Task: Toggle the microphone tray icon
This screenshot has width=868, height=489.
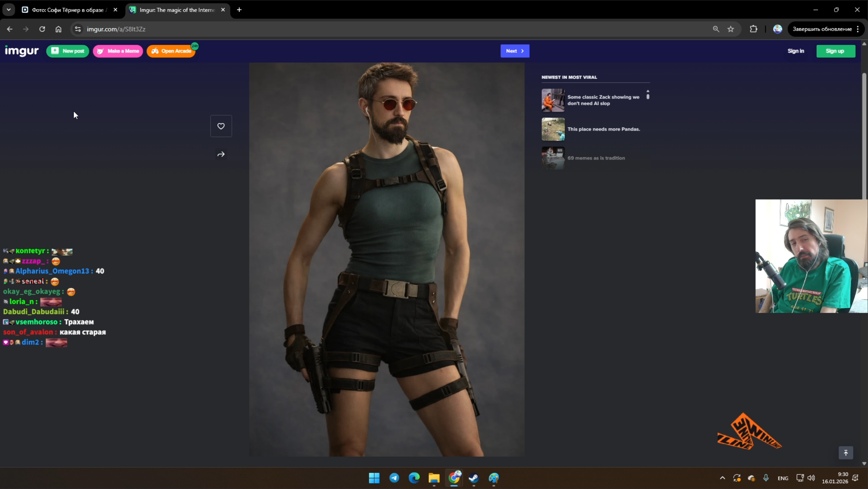Action: coord(766,478)
